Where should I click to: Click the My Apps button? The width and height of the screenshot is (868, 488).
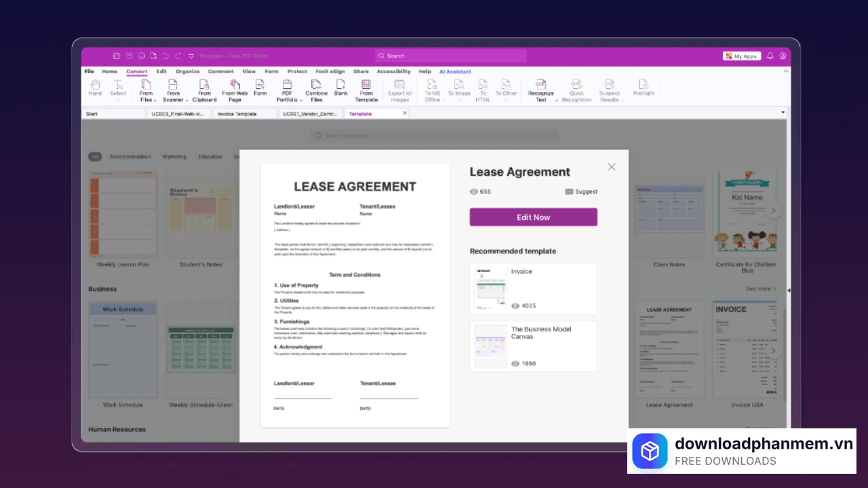742,56
